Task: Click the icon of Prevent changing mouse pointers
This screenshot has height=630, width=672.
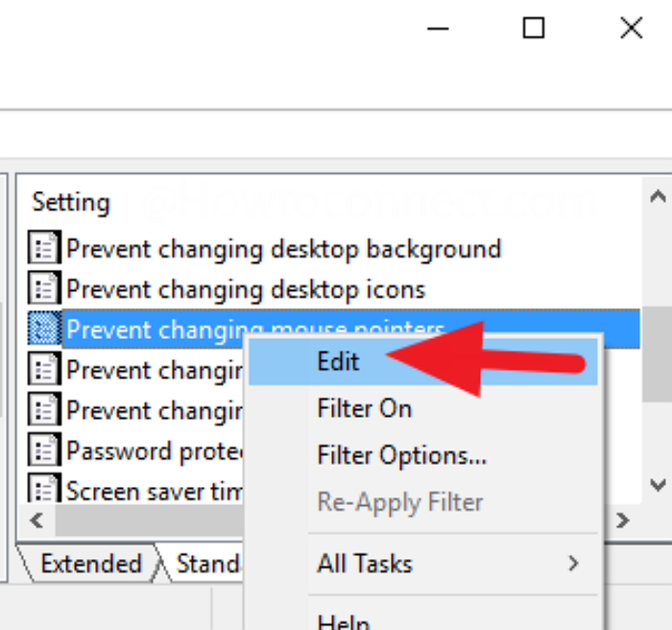Action: click(x=44, y=329)
